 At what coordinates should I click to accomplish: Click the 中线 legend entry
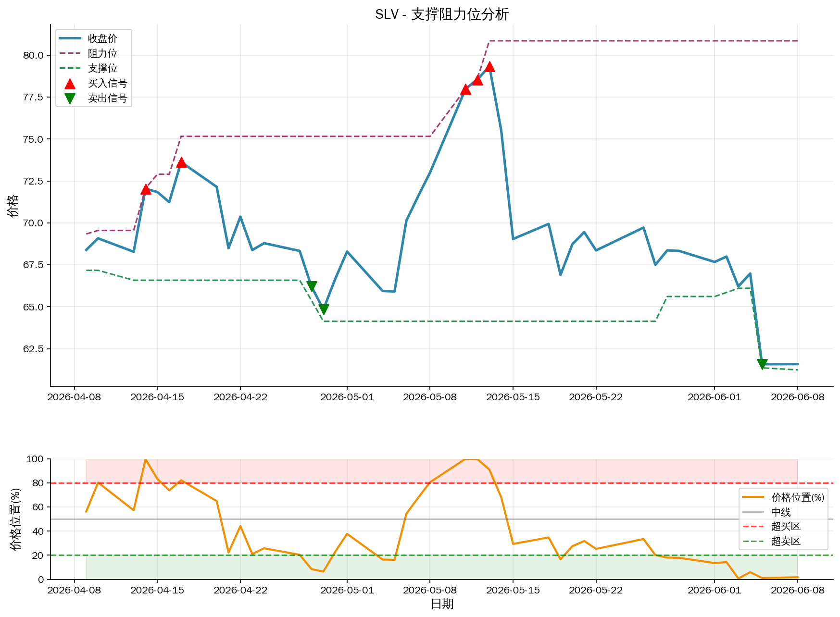(x=766, y=512)
